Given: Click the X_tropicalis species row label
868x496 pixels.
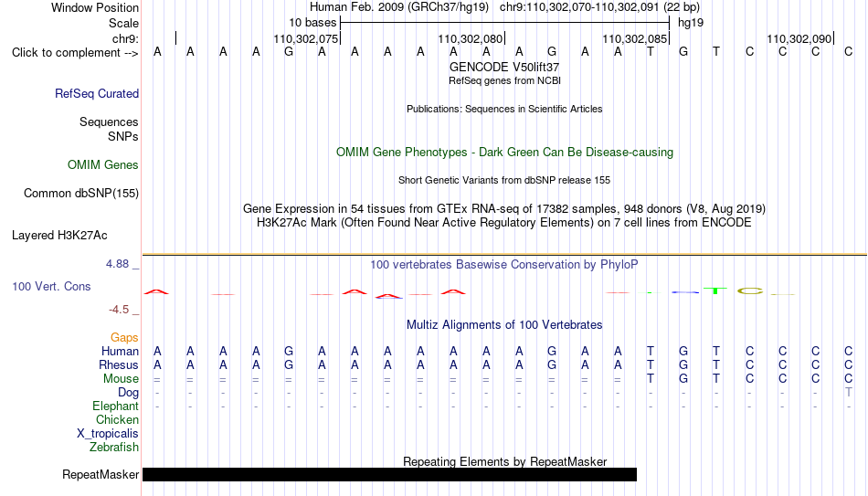Looking at the screenshot, I should [108, 434].
